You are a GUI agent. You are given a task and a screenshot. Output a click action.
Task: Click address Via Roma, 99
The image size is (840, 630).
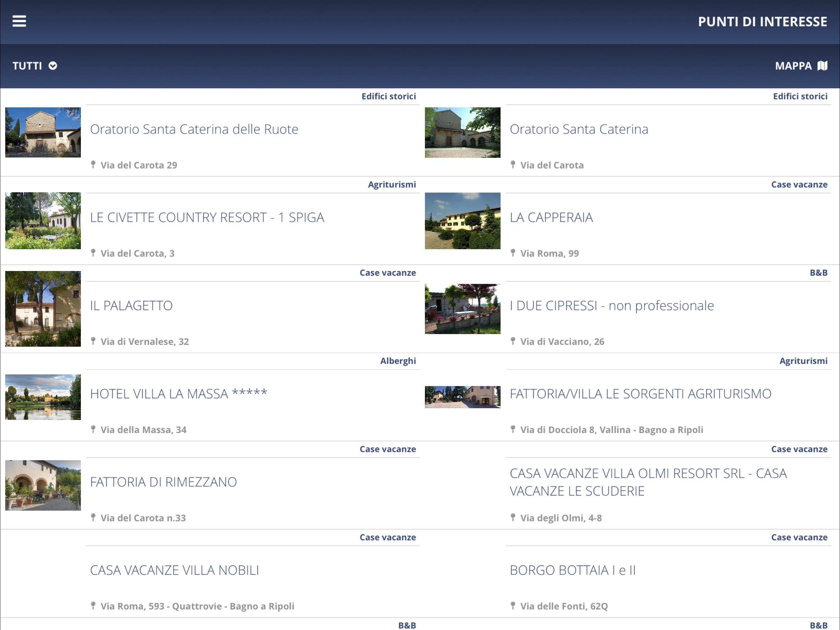(549, 253)
